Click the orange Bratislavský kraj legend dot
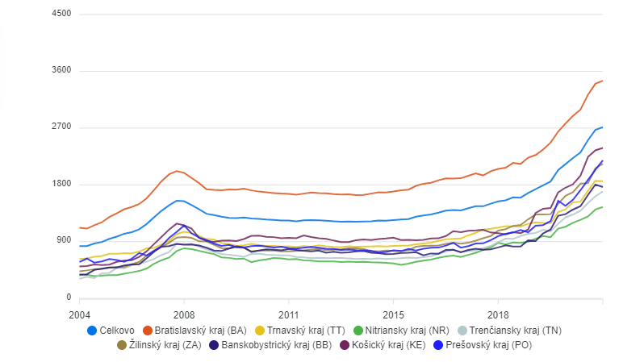This screenshot has width=644, height=362. pyautogui.click(x=148, y=331)
